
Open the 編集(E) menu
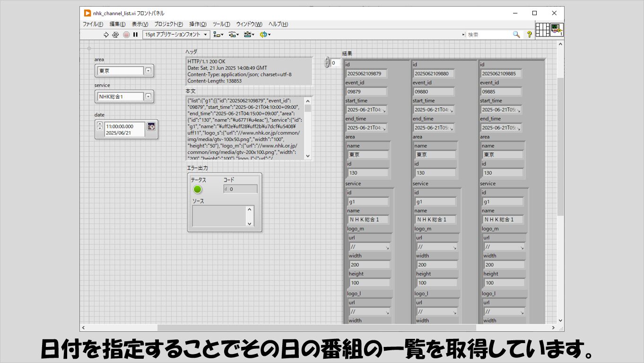tap(118, 24)
